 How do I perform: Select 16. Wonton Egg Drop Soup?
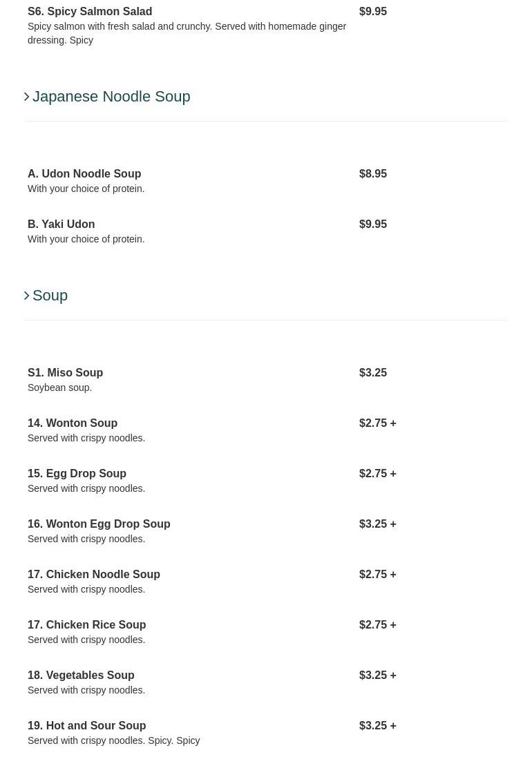pos(99,524)
